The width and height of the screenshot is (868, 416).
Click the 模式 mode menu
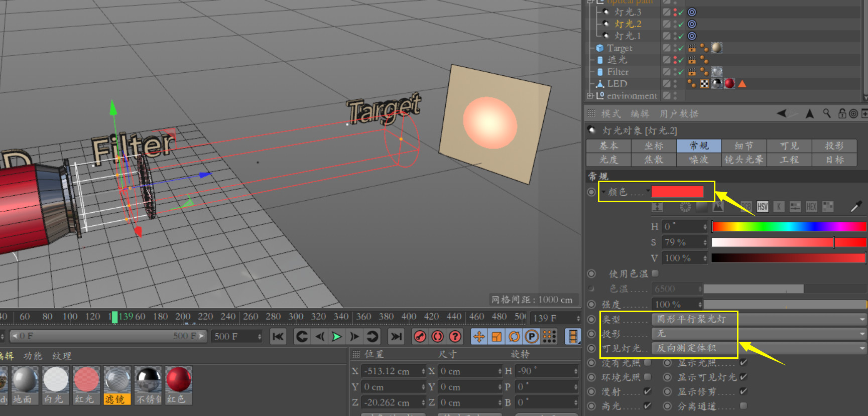pyautogui.click(x=611, y=114)
